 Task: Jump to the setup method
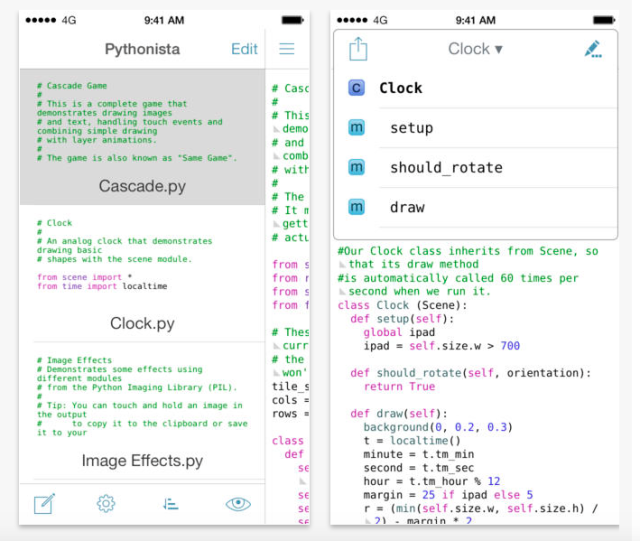pyautogui.click(x=476, y=128)
